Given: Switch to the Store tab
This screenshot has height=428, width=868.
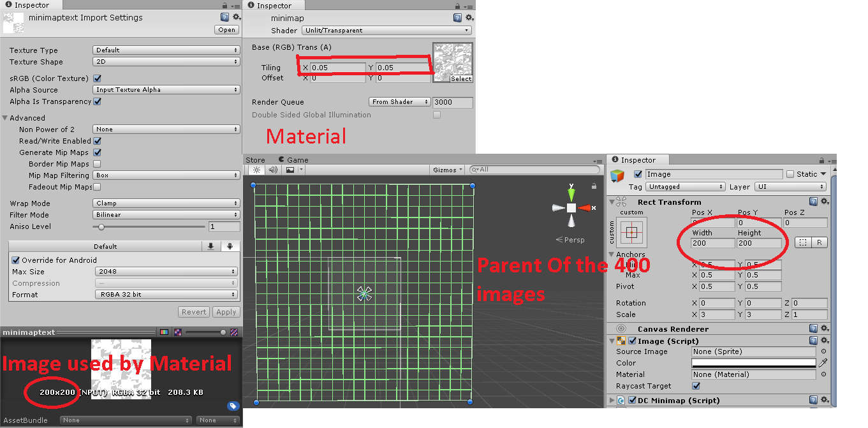Looking at the screenshot, I should [255, 159].
